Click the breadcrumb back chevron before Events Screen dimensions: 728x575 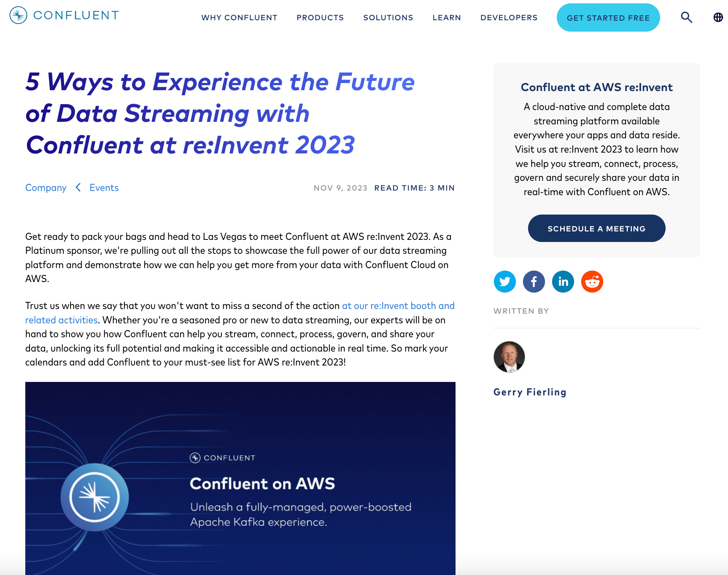tap(78, 187)
